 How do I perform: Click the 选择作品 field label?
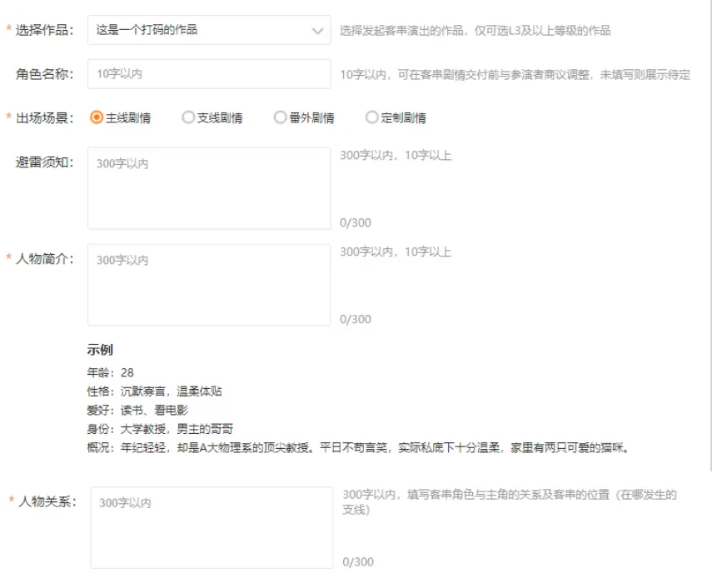[x=45, y=30]
